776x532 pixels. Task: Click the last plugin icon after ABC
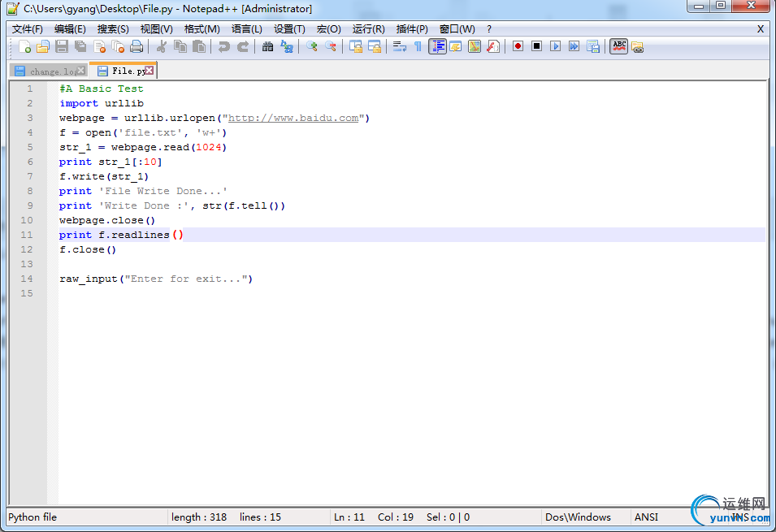pos(637,47)
